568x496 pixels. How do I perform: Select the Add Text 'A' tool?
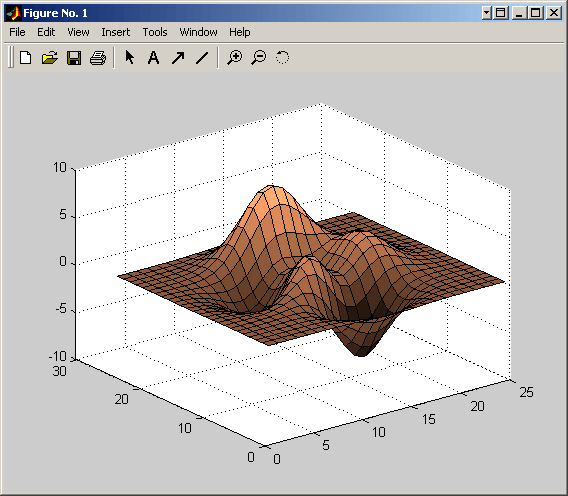(154, 57)
